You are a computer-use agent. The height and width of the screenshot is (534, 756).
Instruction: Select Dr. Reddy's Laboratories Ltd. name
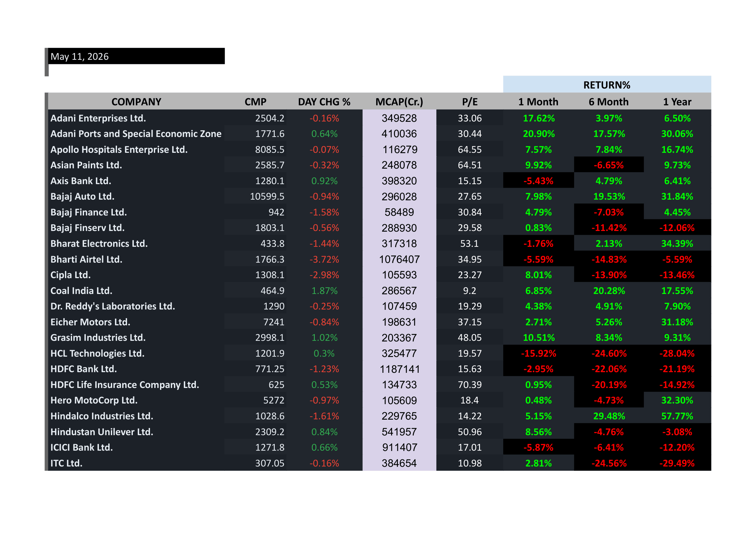(x=112, y=306)
